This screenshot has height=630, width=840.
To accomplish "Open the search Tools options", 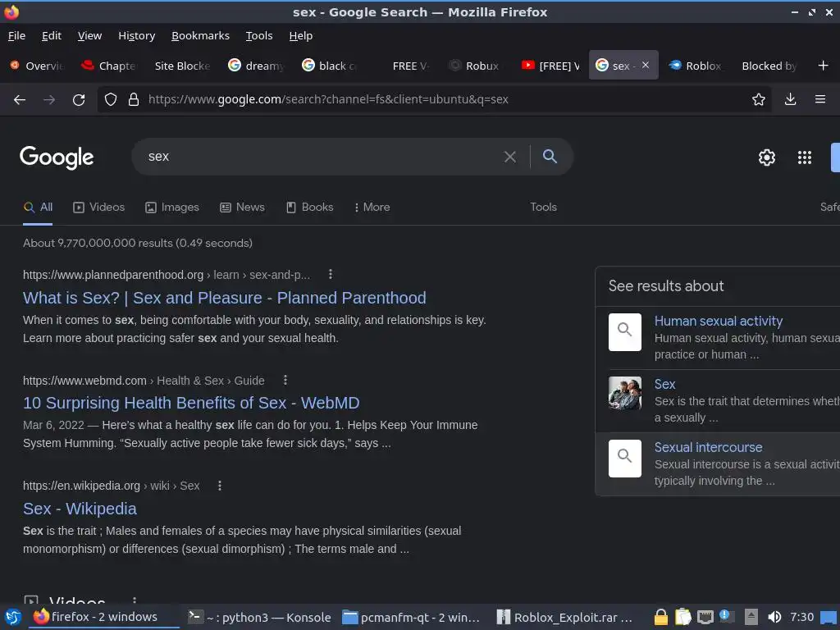I will [543, 208].
